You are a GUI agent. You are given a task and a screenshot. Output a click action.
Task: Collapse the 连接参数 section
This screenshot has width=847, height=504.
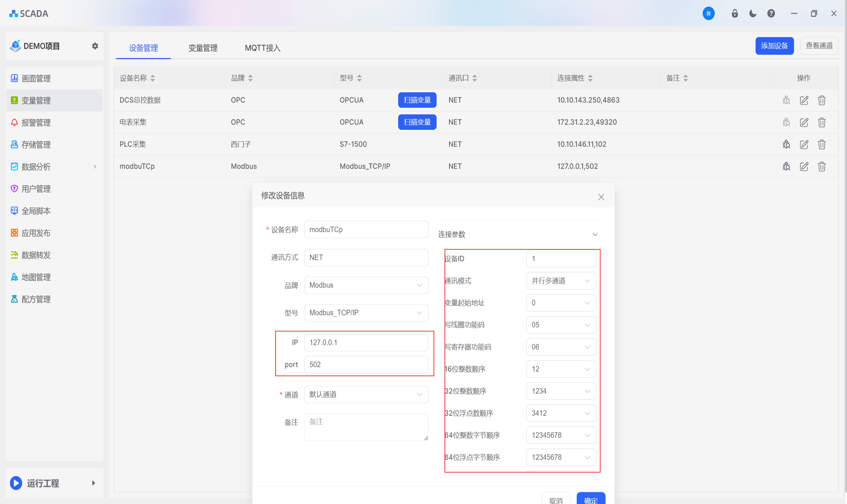click(595, 234)
